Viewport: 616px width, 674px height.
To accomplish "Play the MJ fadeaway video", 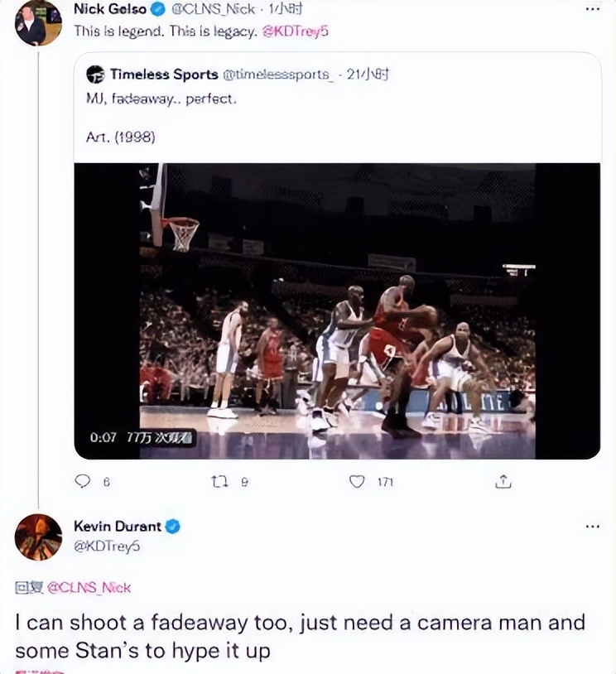I will click(337, 311).
